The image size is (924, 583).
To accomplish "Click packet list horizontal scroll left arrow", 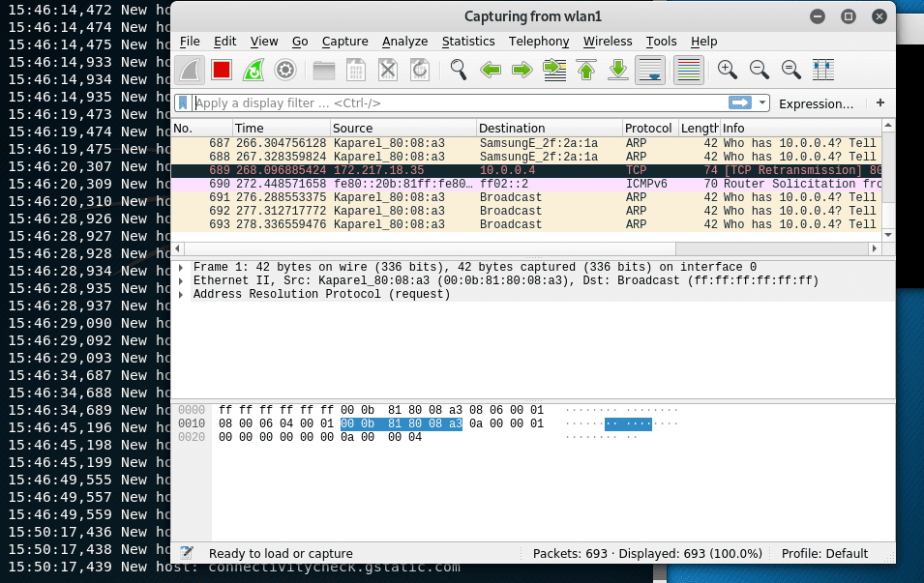I will click(x=177, y=248).
